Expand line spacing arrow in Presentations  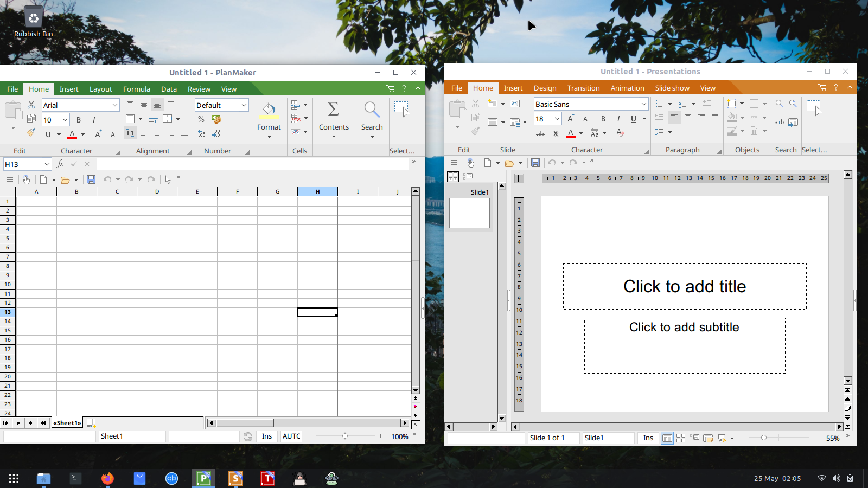click(x=669, y=132)
